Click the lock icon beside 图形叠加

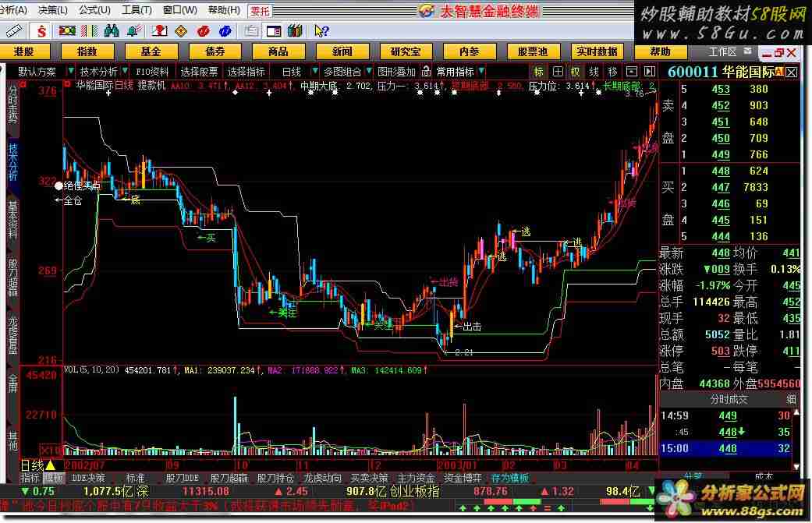[426, 71]
